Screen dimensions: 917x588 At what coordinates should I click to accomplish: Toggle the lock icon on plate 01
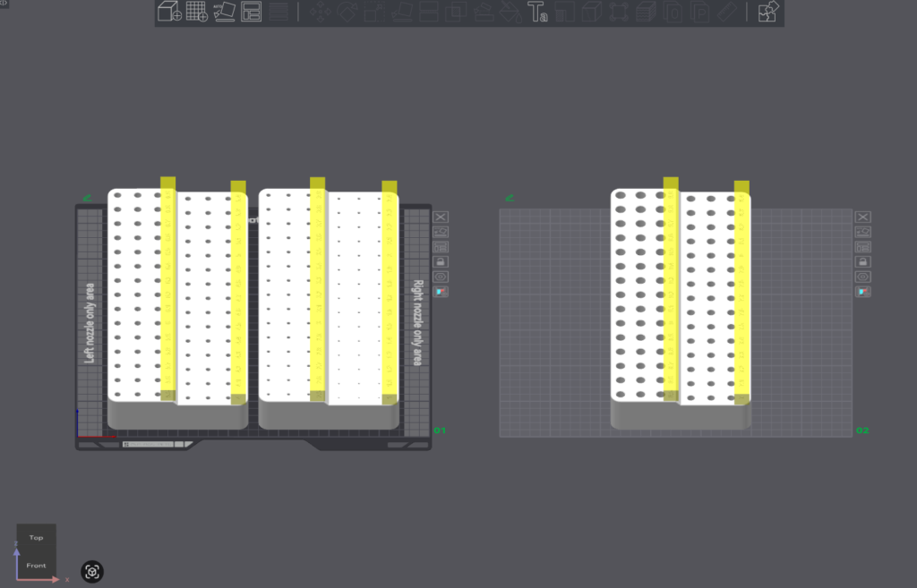pyautogui.click(x=441, y=261)
